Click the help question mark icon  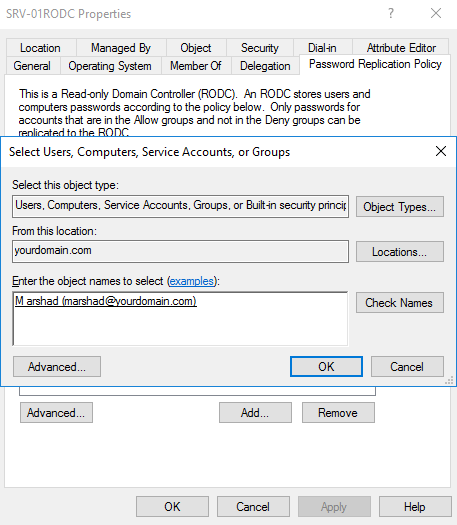coord(391,14)
